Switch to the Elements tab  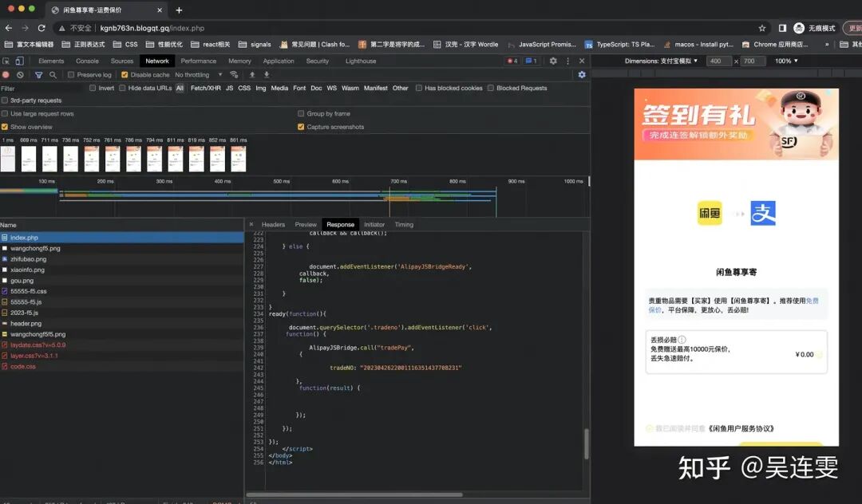click(x=51, y=61)
